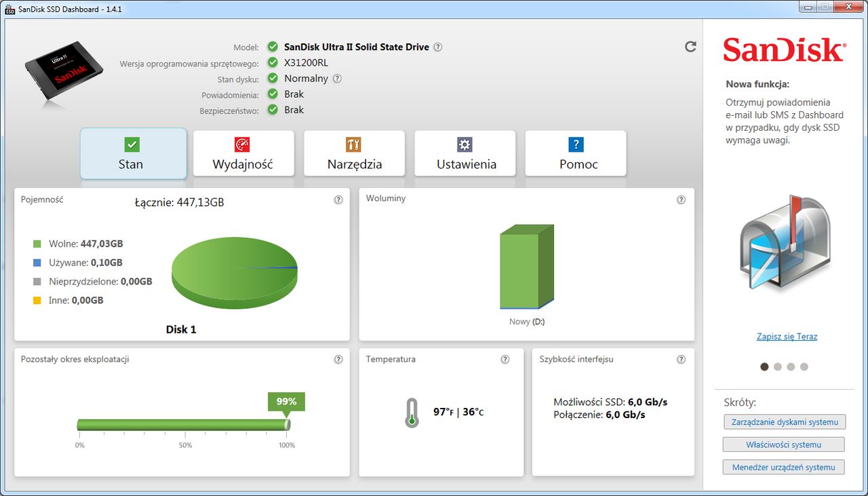
Task: Click the 97°F | 36°C temperature reading
Action: [x=459, y=412]
